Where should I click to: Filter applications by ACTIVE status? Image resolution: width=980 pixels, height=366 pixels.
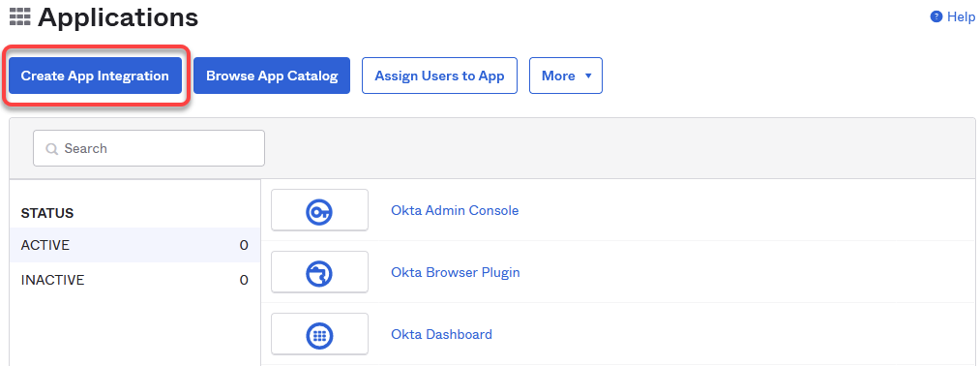(x=134, y=245)
